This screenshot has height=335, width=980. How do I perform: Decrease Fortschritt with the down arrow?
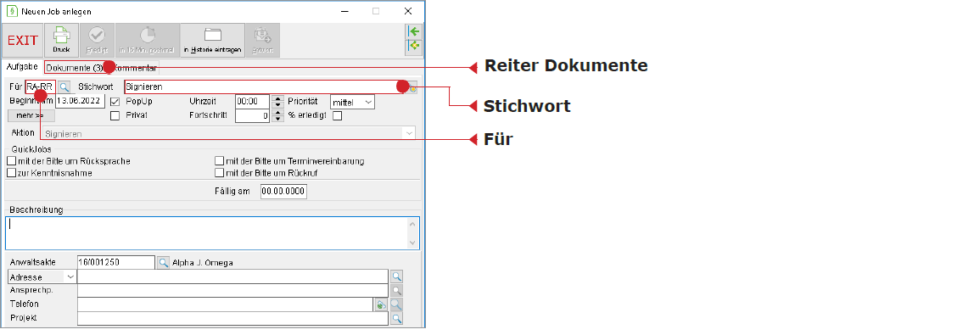(x=278, y=120)
